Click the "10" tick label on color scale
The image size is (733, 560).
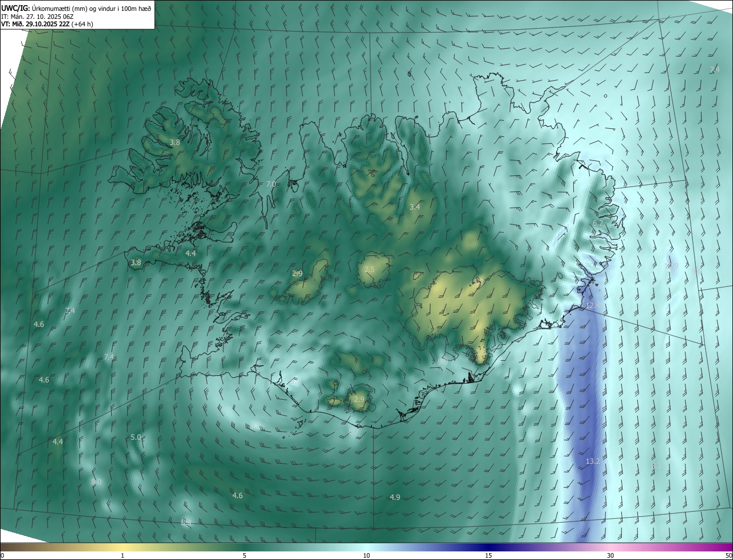pos(366,556)
